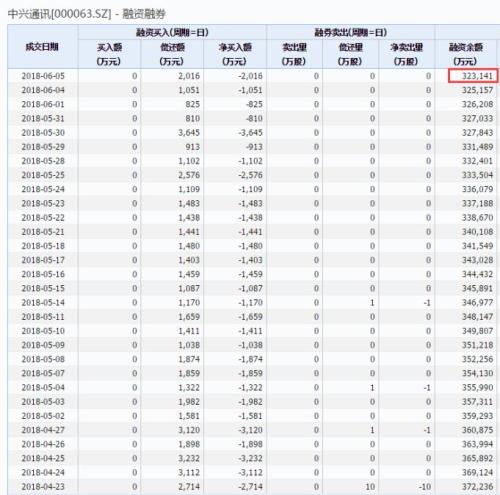Viewport: 500px width, 495px height.
Task: Select the 2018-05-29 date cell
Action: [x=43, y=147]
